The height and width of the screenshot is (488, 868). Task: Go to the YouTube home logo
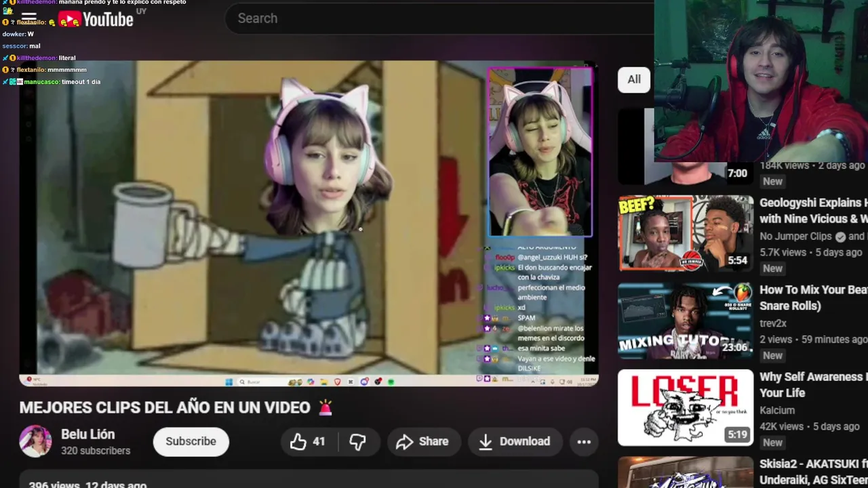[96, 19]
